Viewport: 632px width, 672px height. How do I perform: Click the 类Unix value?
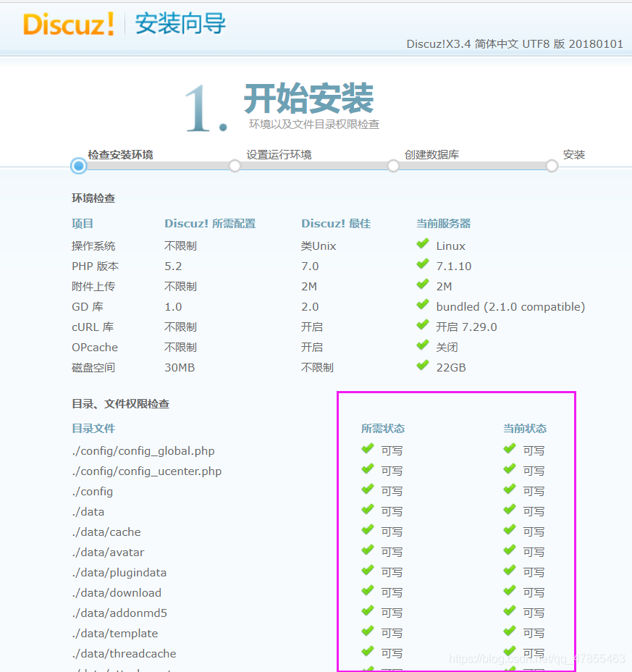click(319, 246)
